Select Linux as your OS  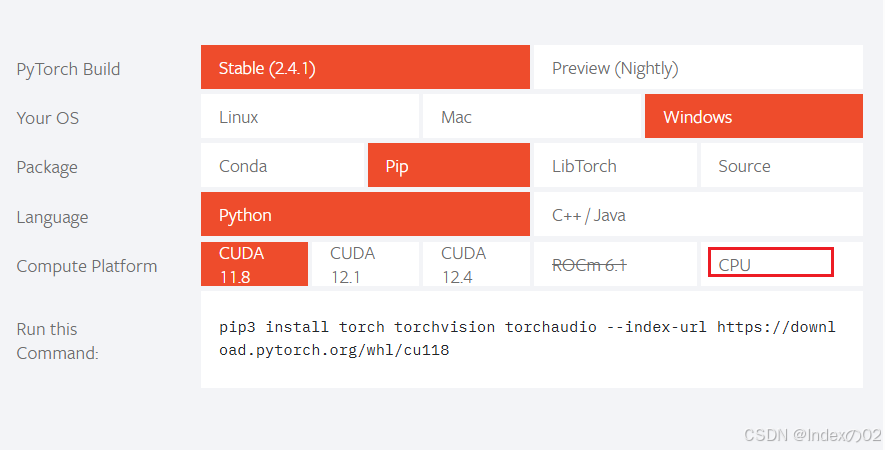[x=310, y=116]
